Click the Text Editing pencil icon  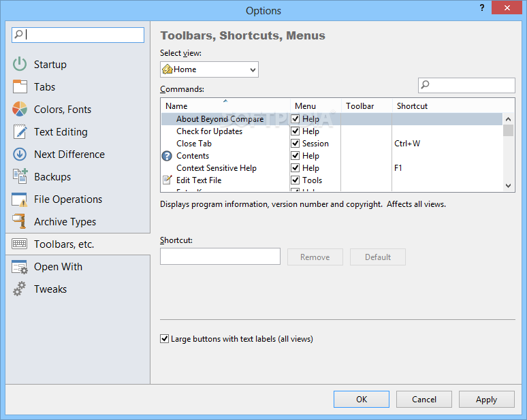pos(20,131)
